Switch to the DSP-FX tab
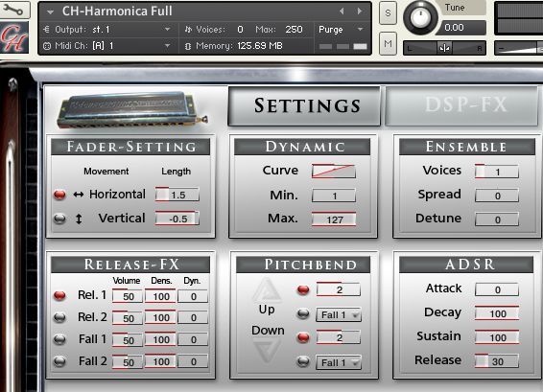 [463, 105]
